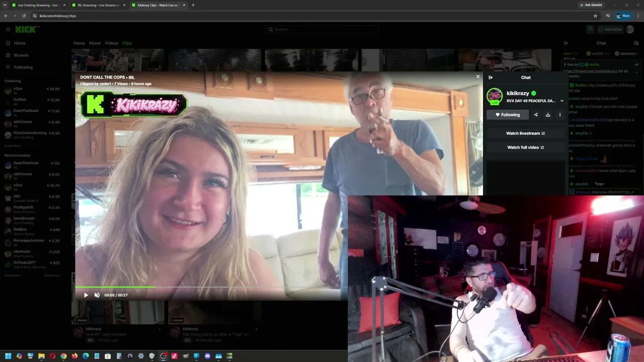
Task: Open Google Chrome from taskbar
Action: (63, 356)
